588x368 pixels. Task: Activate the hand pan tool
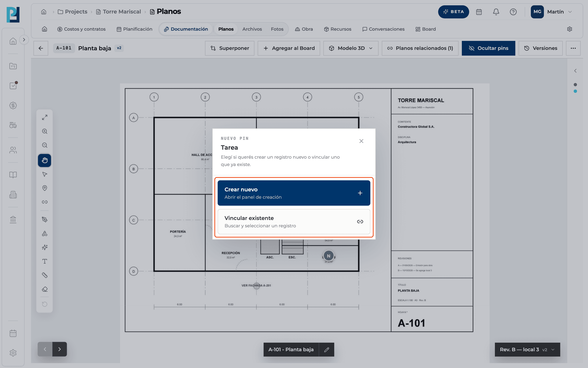[x=45, y=160]
